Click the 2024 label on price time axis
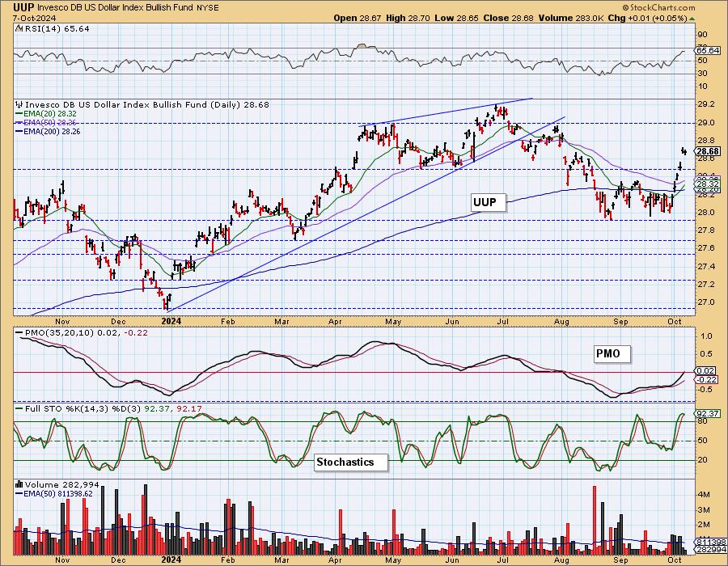Screen dimensions: 728x566 point(171,321)
